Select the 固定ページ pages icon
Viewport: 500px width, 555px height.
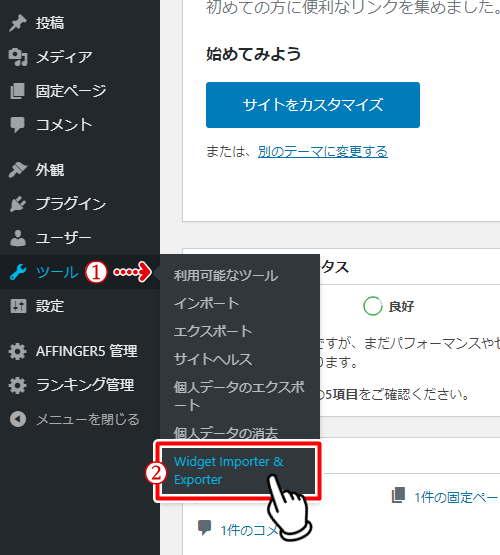tap(18, 91)
